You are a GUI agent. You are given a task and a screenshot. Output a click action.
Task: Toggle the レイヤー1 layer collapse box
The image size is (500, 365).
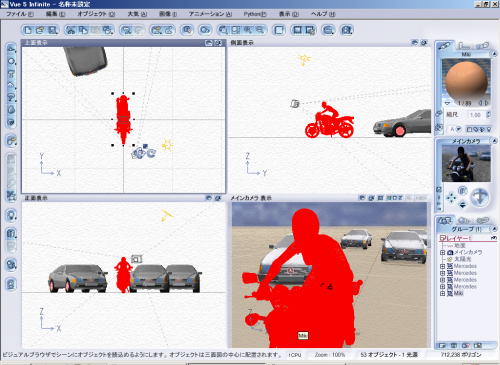click(x=443, y=238)
